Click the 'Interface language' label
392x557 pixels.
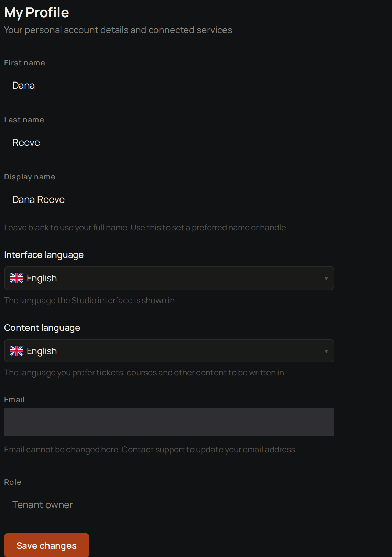pos(44,255)
